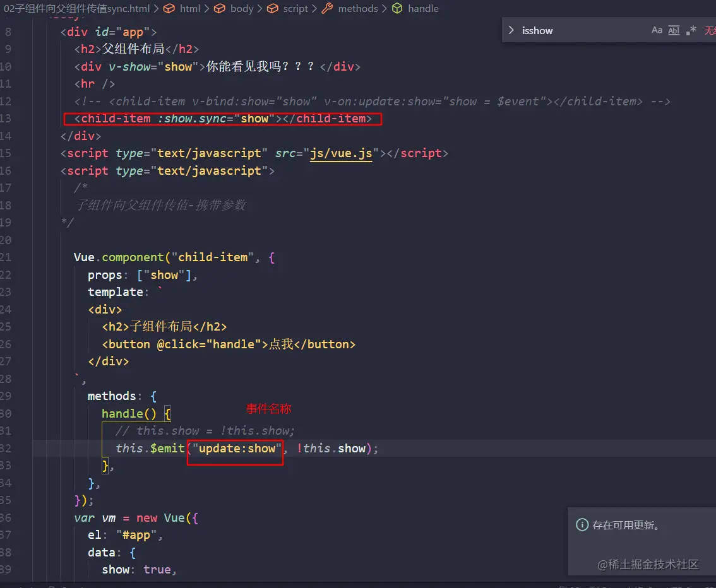This screenshot has height=588, width=716.
Task: Follow the js/vue.js script source link
Action: pos(341,153)
